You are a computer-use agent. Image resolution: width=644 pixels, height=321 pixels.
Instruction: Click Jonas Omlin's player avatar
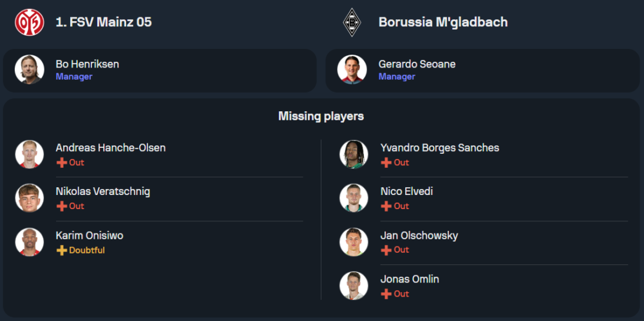click(x=354, y=286)
